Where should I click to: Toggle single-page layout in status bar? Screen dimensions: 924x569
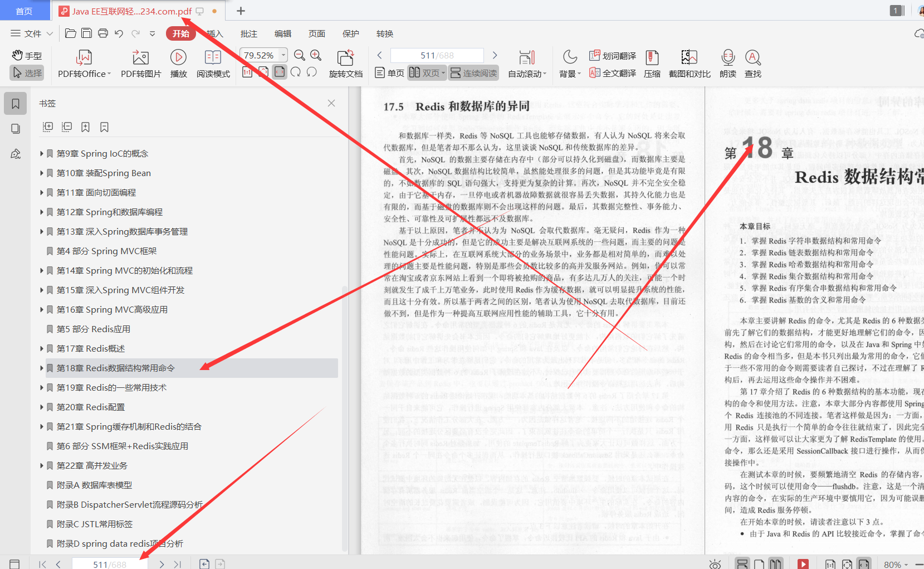click(x=759, y=564)
